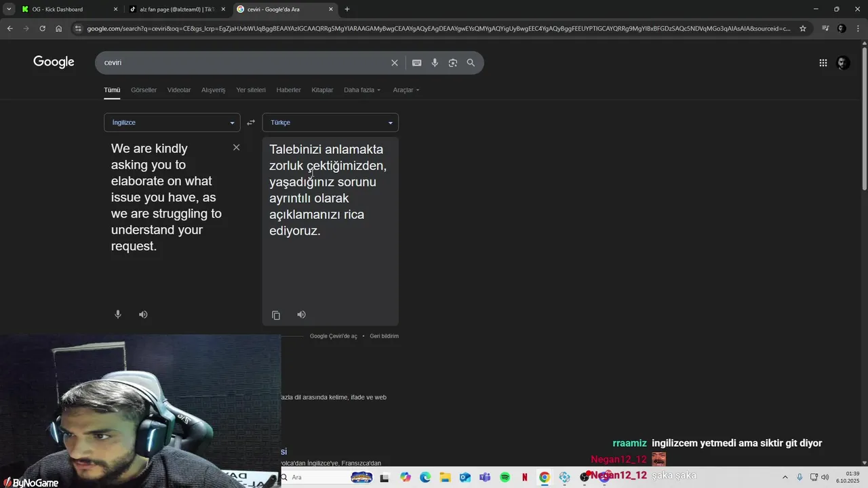Image resolution: width=868 pixels, height=488 pixels.
Task: Open Outlook from taskbar
Action: point(465,477)
